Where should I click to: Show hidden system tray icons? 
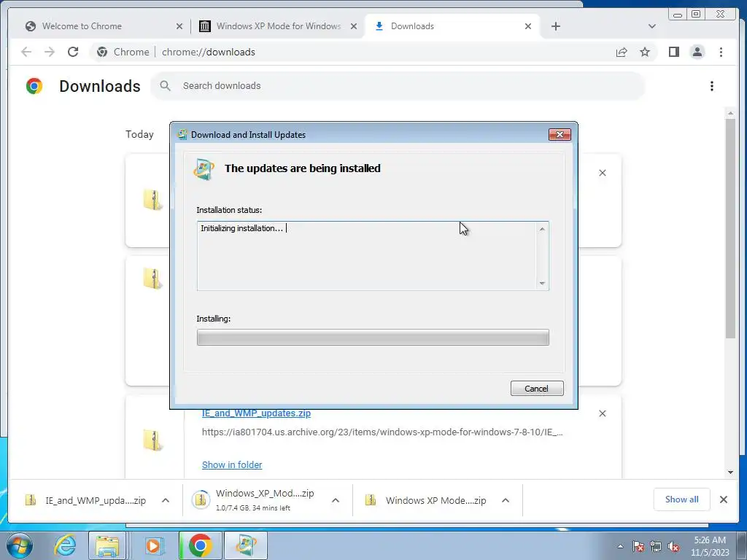(x=620, y=546)
